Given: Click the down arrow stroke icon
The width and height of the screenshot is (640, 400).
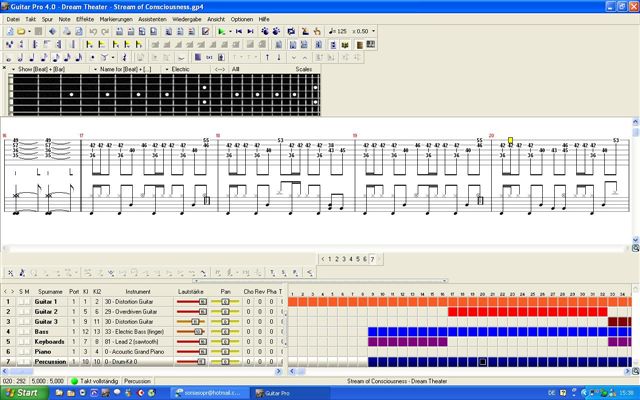Looking at the screenshot, I should pyautogui.click(x=279, y=58).
